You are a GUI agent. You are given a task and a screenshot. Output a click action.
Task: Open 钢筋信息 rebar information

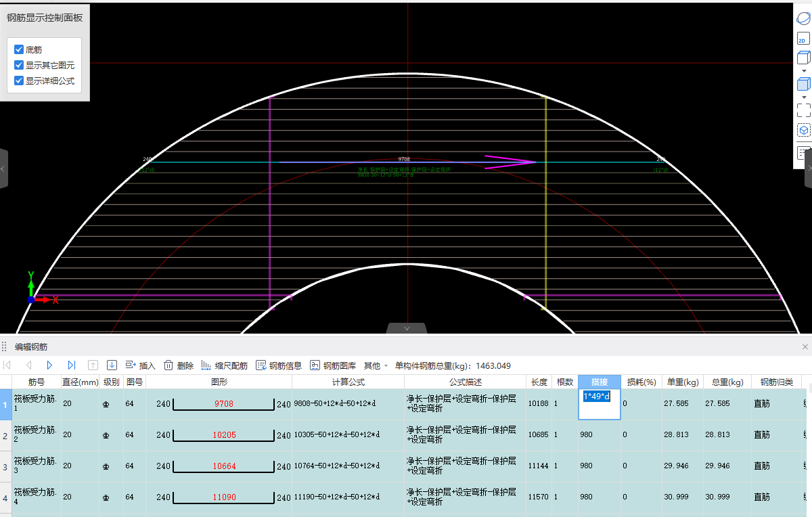[279, 365]
